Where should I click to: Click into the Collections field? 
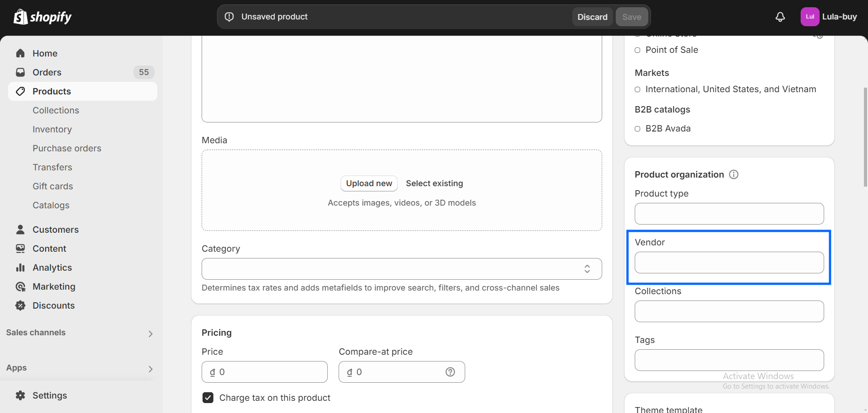729,311
